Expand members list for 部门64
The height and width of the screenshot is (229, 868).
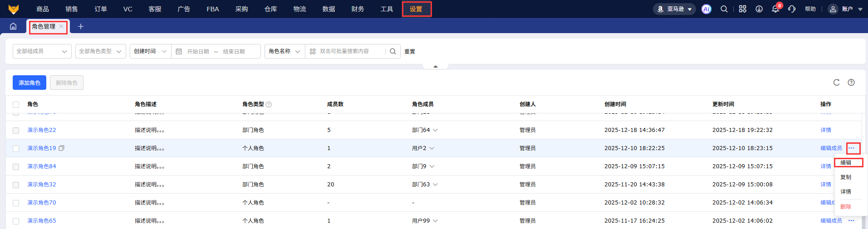[x=435, y=130]
